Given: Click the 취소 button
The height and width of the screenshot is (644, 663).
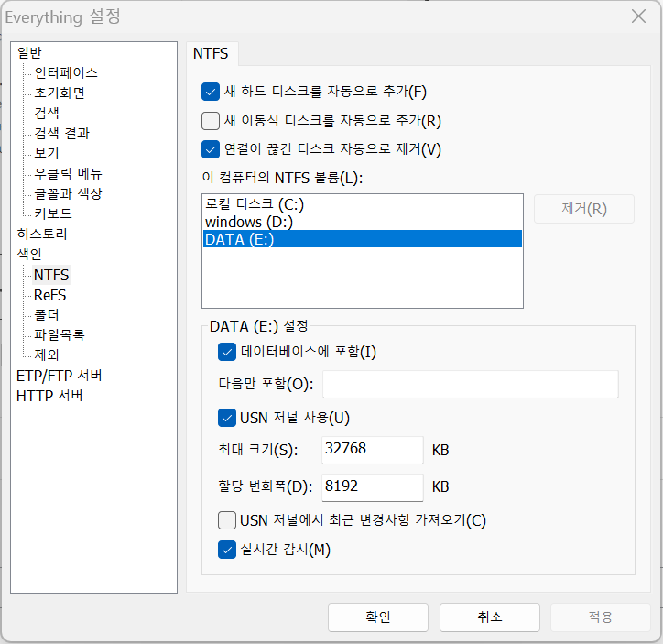Looking at the screenshot, I should tap(490, 617).
